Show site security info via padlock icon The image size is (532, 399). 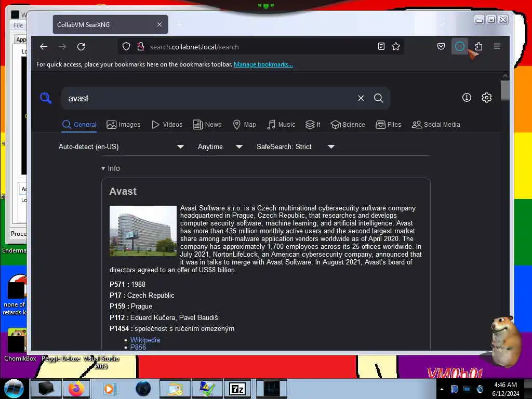tap(140, 46)
